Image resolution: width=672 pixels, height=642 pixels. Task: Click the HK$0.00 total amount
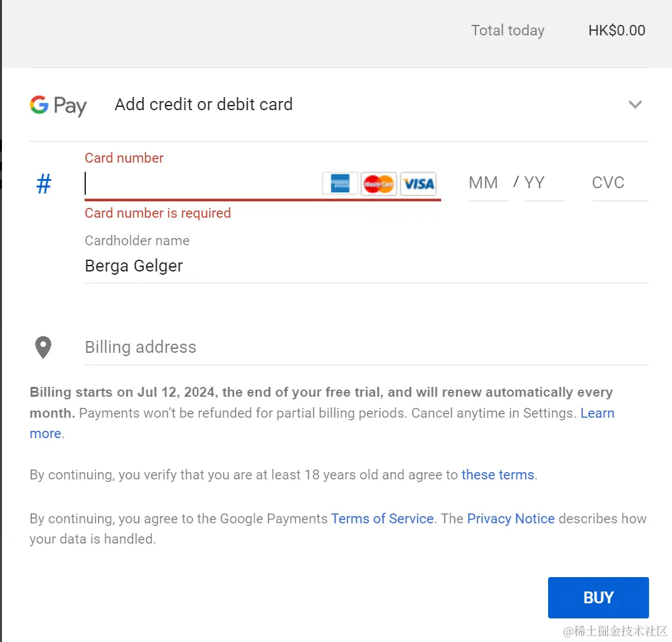point(616,31)
